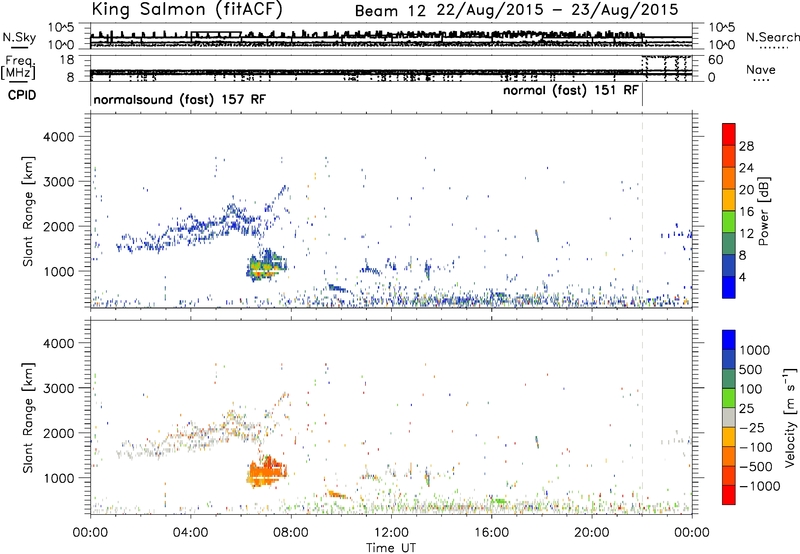Click the strong echo cluster in power panel

(x=266, y=266)
